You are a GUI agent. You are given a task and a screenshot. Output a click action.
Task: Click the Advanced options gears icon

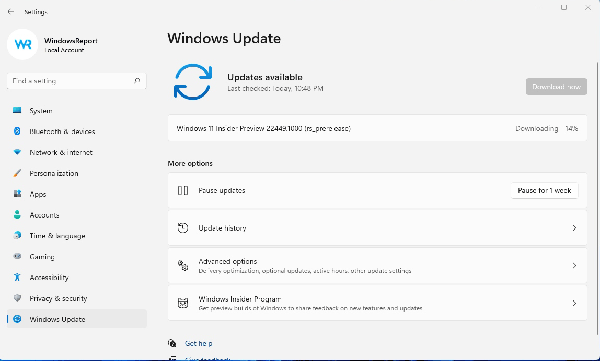tap(183, 265)
